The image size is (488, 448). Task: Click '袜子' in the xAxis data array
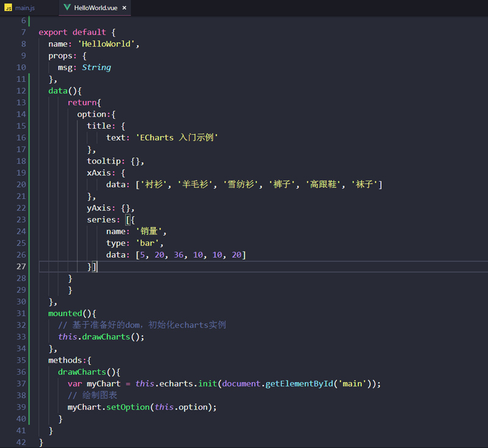click(364, 184)
